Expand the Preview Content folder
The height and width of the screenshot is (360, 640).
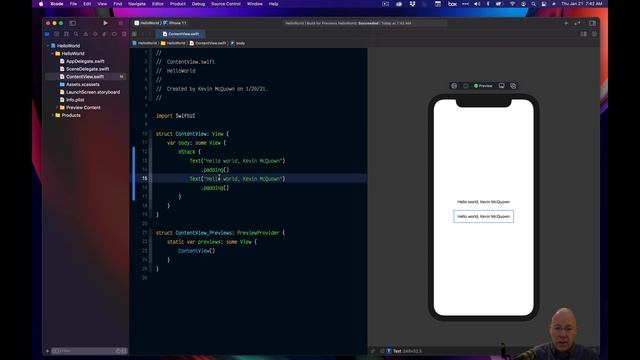click(x=57, y=107)
